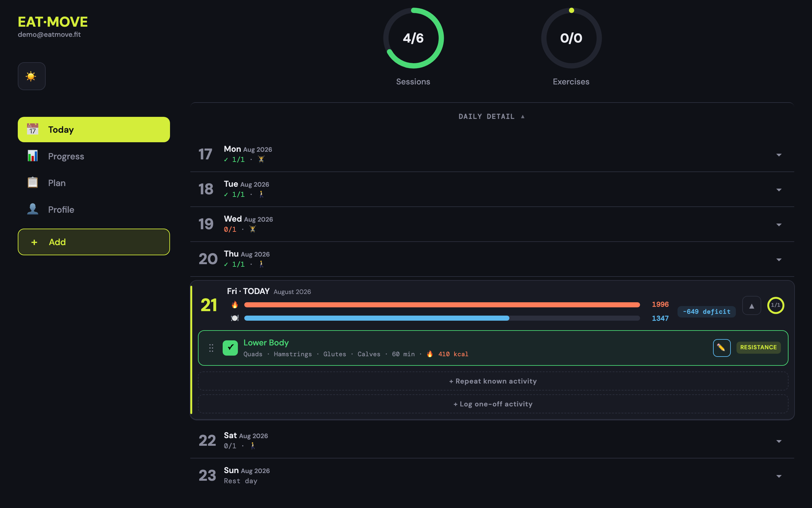The image size is (812, 508).
Task: Open the Plan section
Action: coord(94,183)
